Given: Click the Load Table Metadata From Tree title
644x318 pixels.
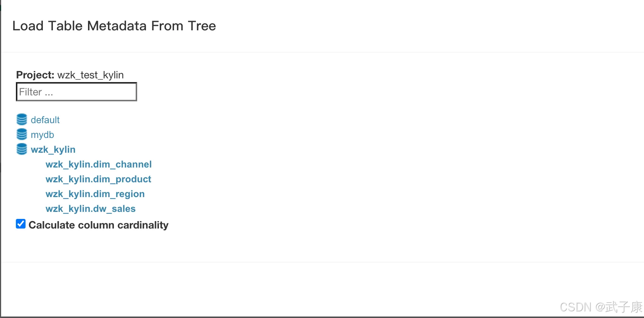Looking at the screenshot, I should [x=114, y=26].
